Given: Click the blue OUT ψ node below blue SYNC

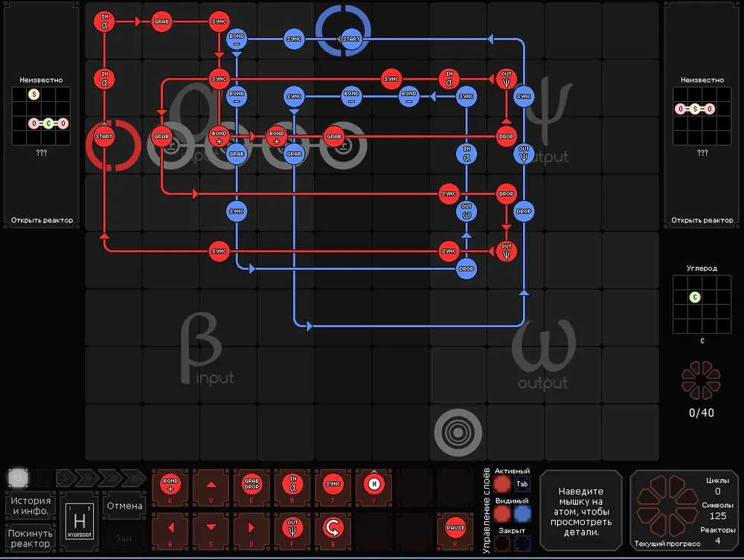Looking at the screenshot, I should (x=523, y=154).
